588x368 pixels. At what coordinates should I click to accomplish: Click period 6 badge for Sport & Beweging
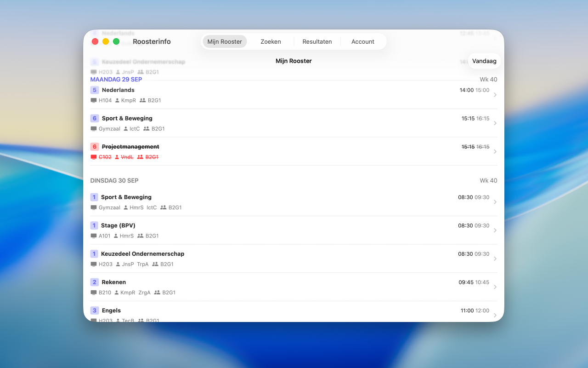[95, 118]
